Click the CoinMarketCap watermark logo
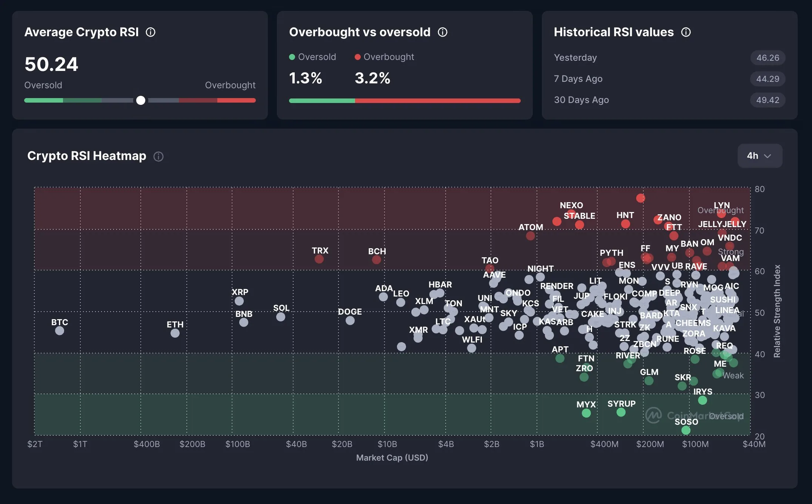The width and height of the screenshot is (812, 504). pos(654,415)
